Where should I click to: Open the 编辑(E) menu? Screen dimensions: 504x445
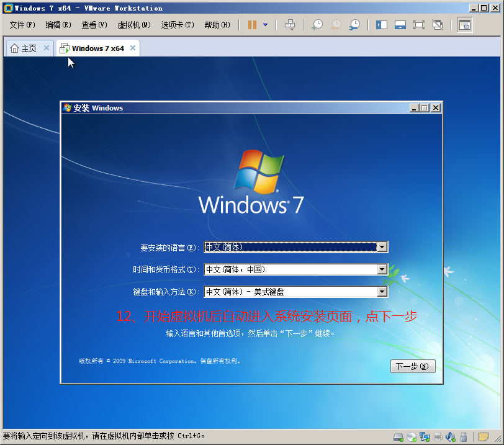[58, 25]
